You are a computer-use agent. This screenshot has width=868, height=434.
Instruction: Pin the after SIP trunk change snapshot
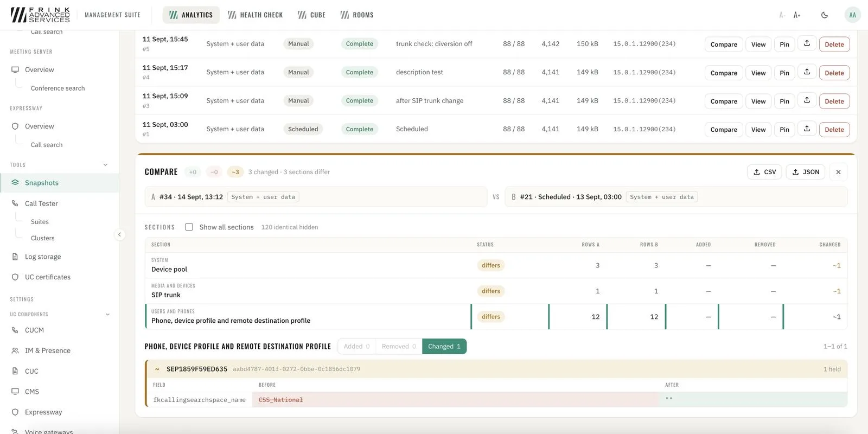tap(784, 101)
